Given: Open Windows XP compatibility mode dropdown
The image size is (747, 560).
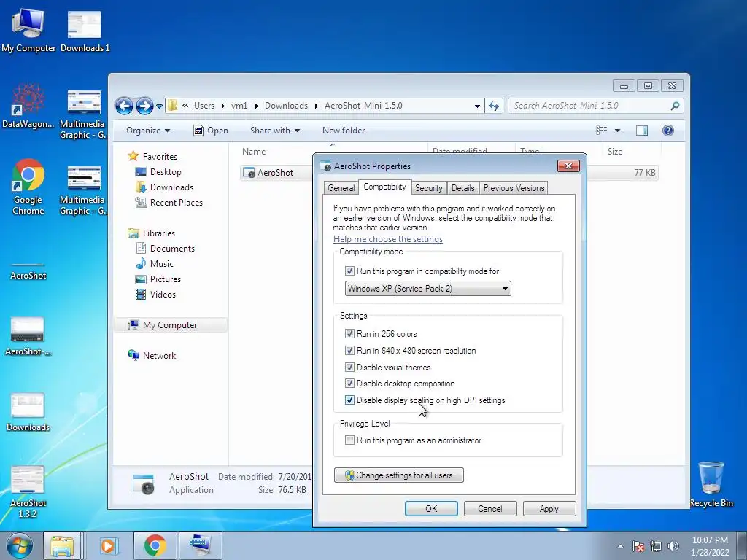Looking at the screenshot, I should [x=427, y=289].
